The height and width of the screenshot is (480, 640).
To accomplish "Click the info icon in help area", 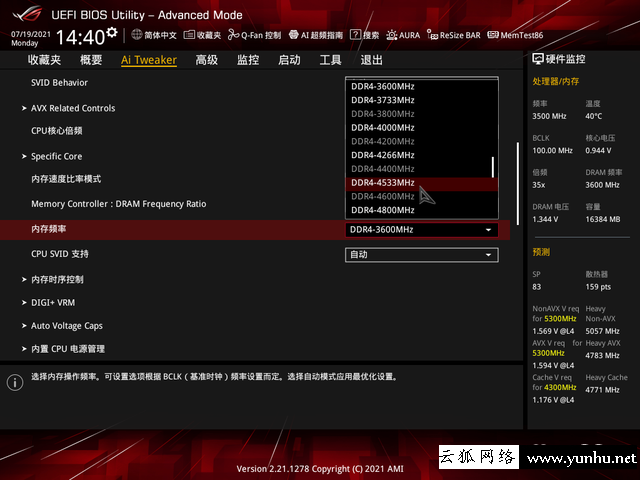I will tap(15, 382).
